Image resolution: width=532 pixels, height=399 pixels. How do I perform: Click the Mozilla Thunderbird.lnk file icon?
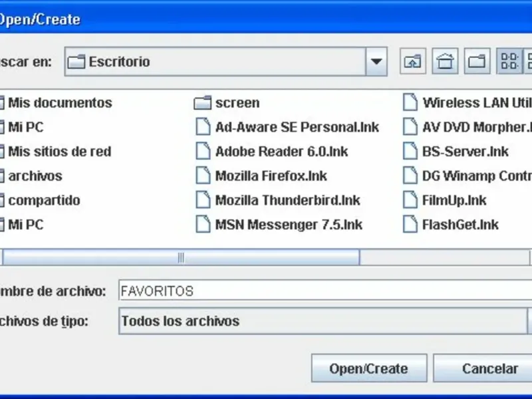[203, 201]
